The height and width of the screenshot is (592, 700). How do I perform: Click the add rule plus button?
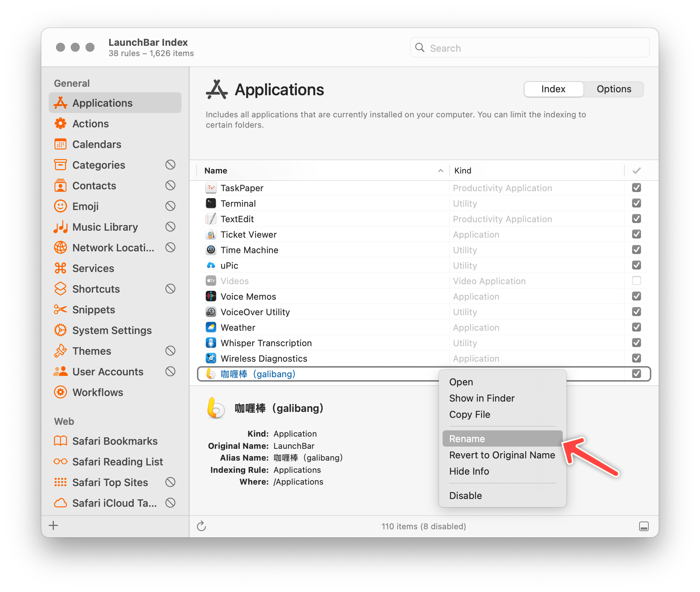click(53, 526)
